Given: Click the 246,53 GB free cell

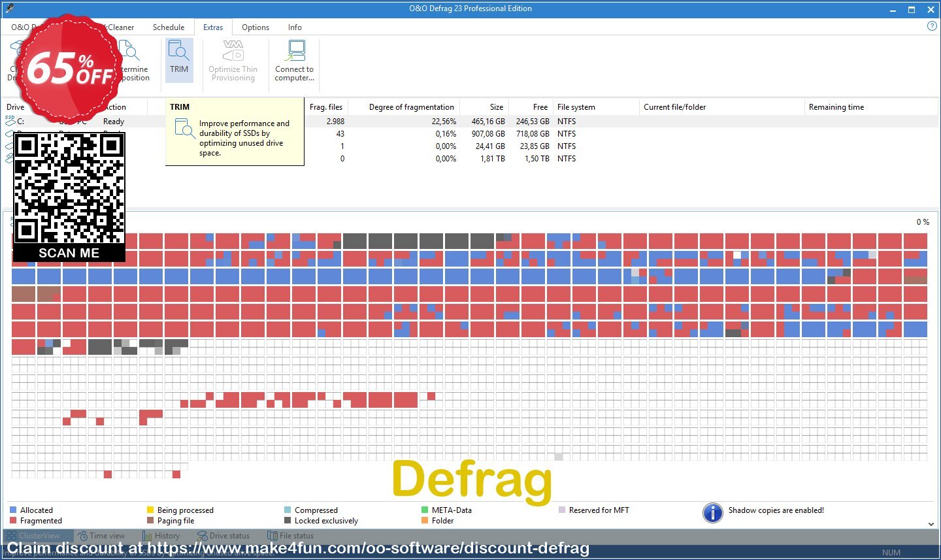Looking at the screenshot, I should click(533, 122).
